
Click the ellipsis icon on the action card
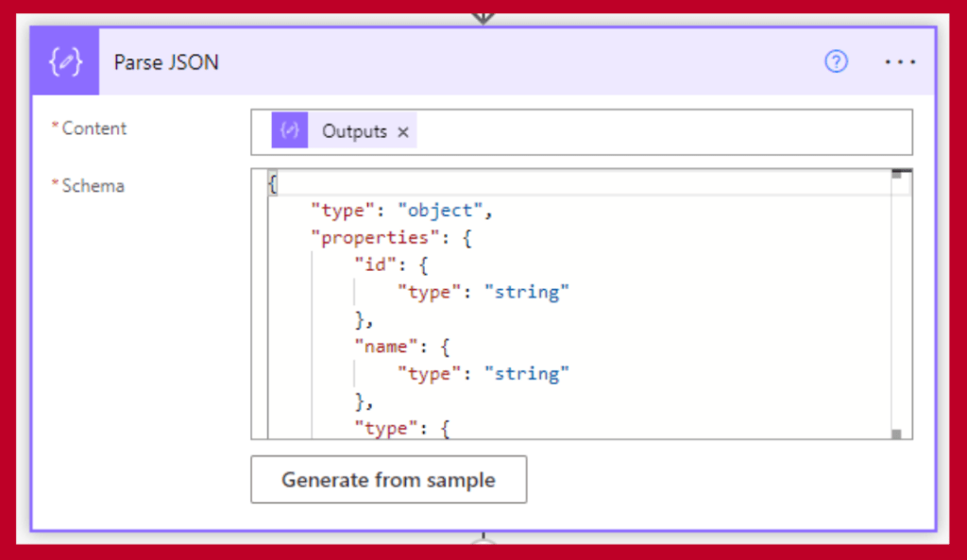[900, 61]
